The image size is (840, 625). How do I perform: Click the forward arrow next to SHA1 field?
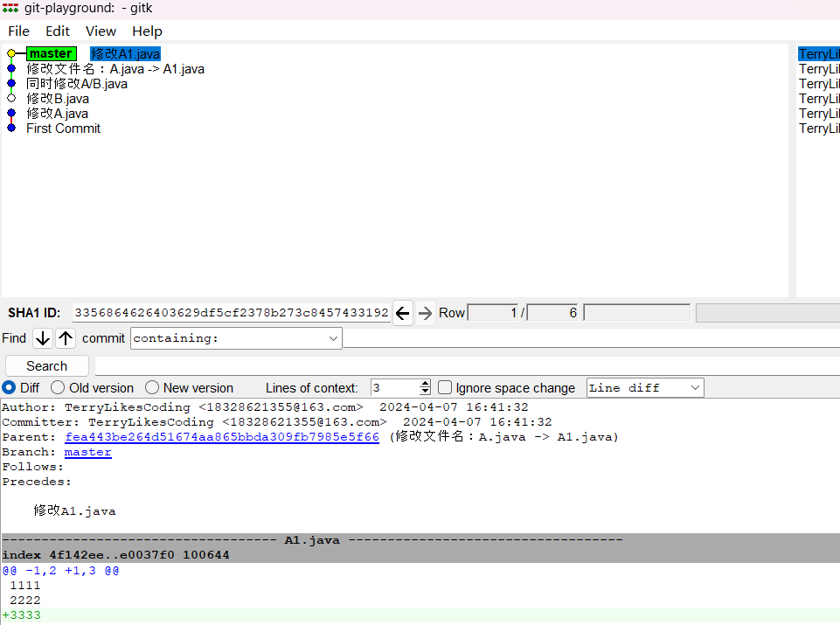425,313
